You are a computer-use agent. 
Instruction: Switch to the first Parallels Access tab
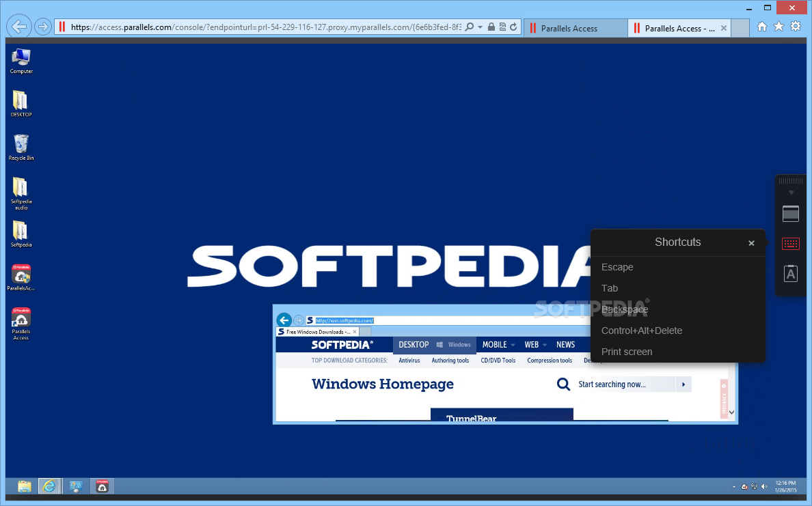click(x=576, y=29)
